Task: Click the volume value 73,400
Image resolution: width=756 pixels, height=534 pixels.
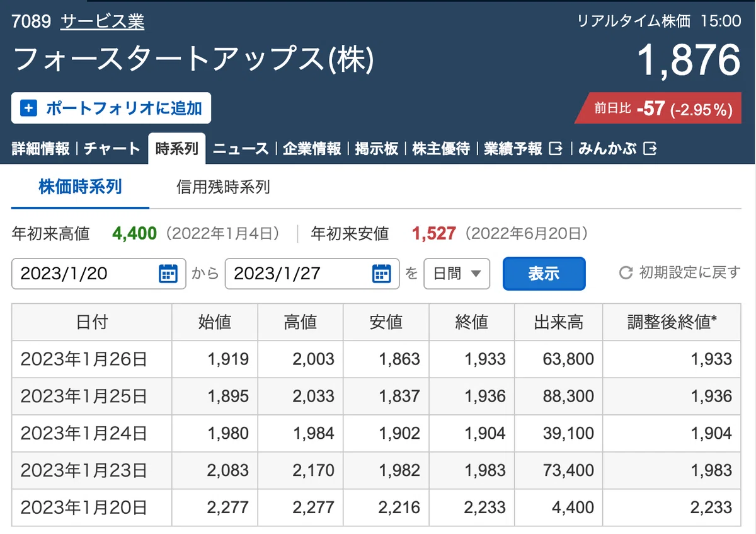Action: pyautogui.click(x=568, y=471)
